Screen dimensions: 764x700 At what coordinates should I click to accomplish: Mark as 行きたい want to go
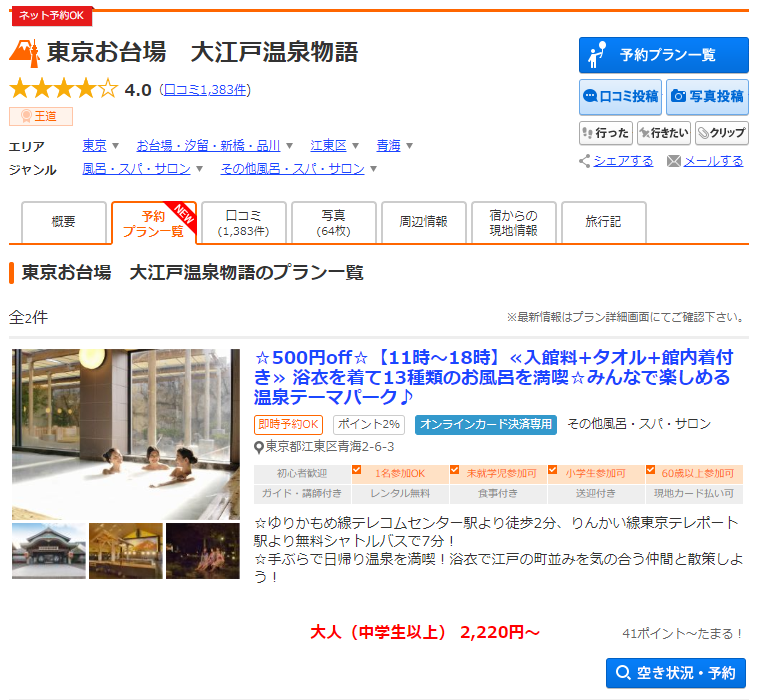click(663, 133)
